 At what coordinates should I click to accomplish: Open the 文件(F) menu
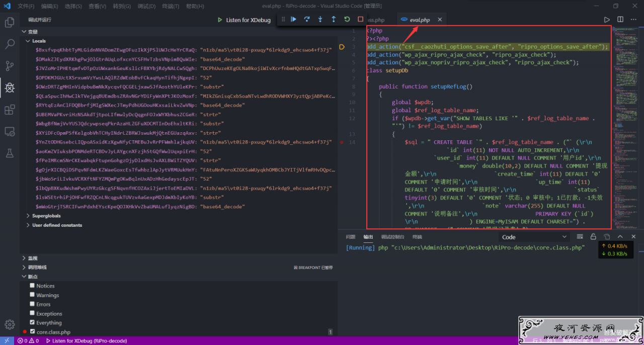(x=26, y=6)
